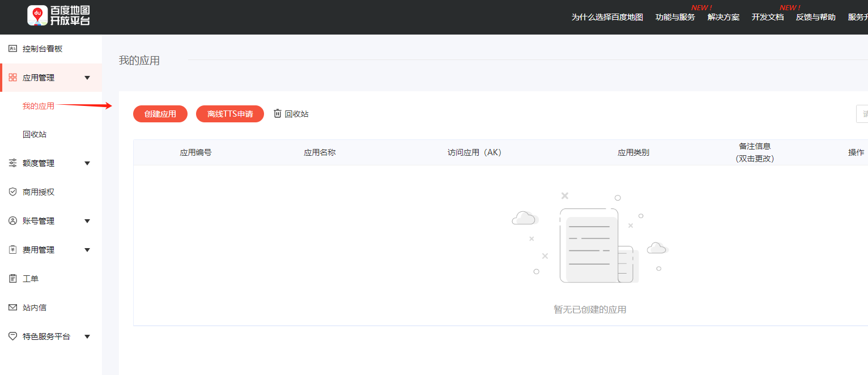Click the 回收站 trash can icon
Screen dimensions: 868x375
click(x=278, y=113)
